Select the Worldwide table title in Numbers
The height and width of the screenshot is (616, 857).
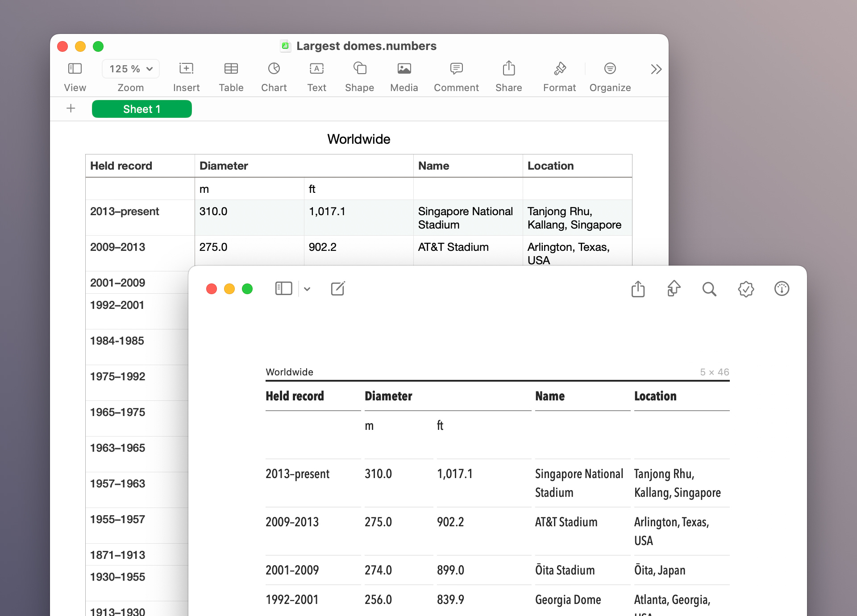[x=358, y=139]
